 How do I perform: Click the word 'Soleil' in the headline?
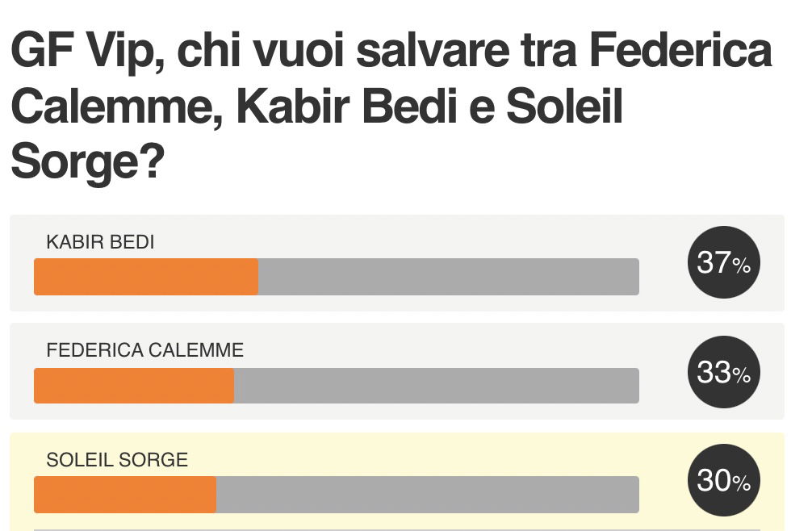click(x=564, y=106)
